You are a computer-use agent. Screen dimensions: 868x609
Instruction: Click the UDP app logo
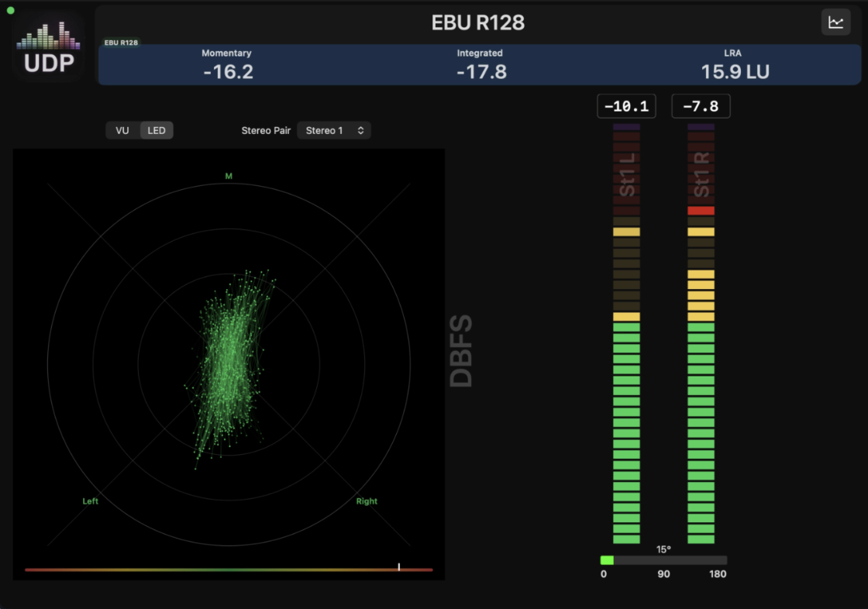[x=49, y=47]
